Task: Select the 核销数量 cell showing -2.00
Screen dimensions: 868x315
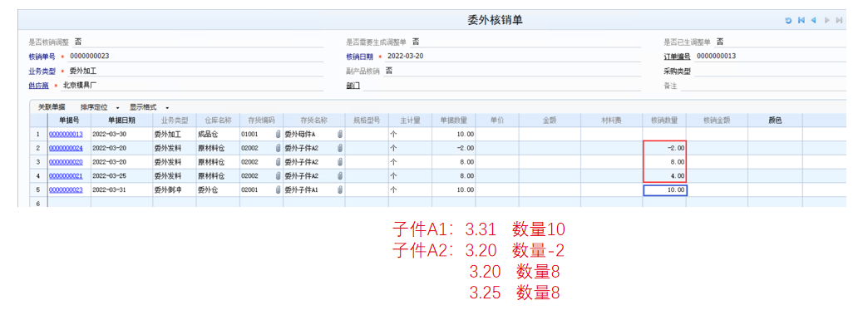Action: [x=665, y=149]
